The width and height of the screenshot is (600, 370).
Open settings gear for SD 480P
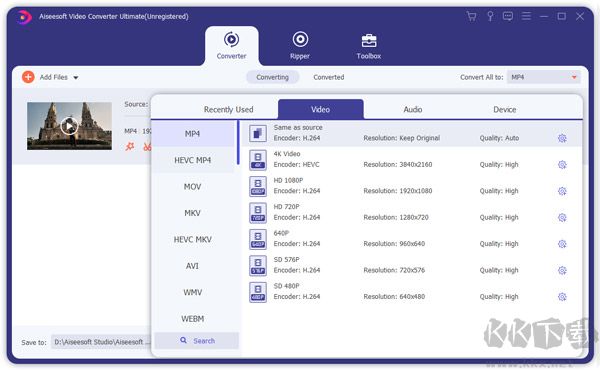click(x=562, y=297)
